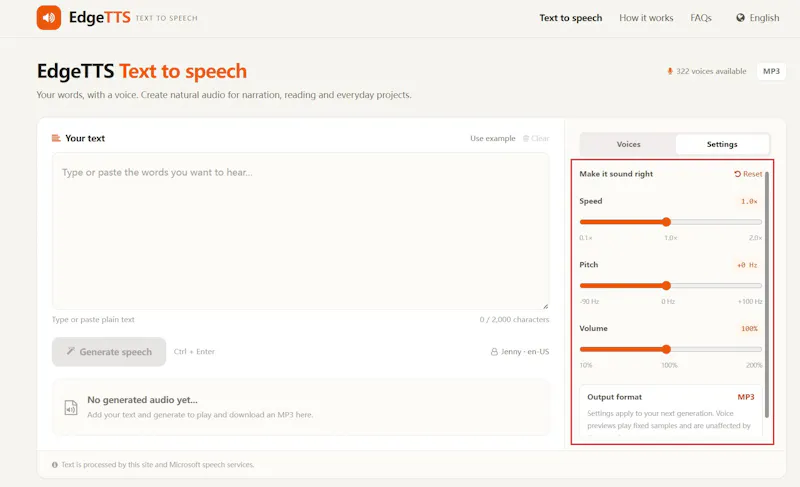Click the lines icon beside Your text

tap(56, 138)
